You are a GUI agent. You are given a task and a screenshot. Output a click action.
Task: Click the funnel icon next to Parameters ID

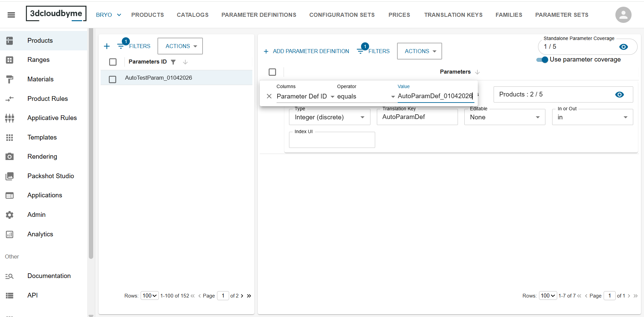tap(173, 62)
